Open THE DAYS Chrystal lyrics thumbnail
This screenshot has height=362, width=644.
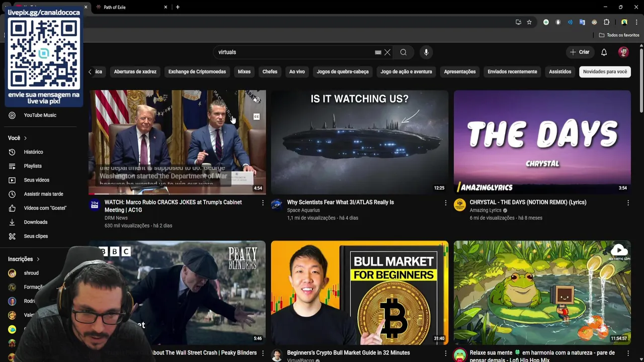tap(542, 142)
